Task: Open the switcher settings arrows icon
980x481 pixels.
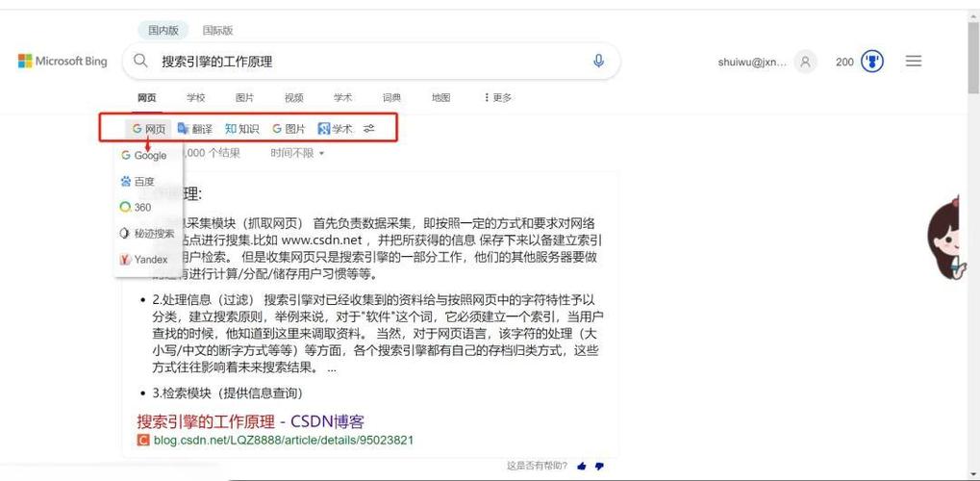Action: pos(368,129)
